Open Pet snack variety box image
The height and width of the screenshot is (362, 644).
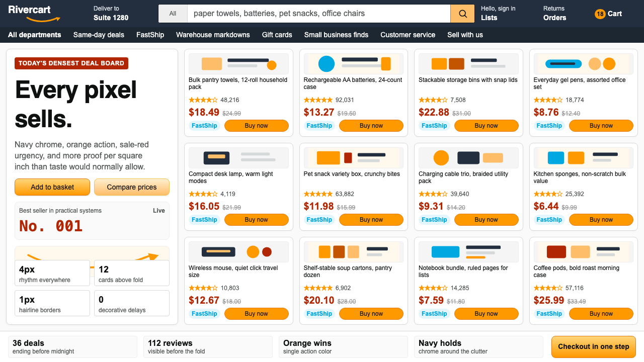pyautogui.click(x=354, y=158)
